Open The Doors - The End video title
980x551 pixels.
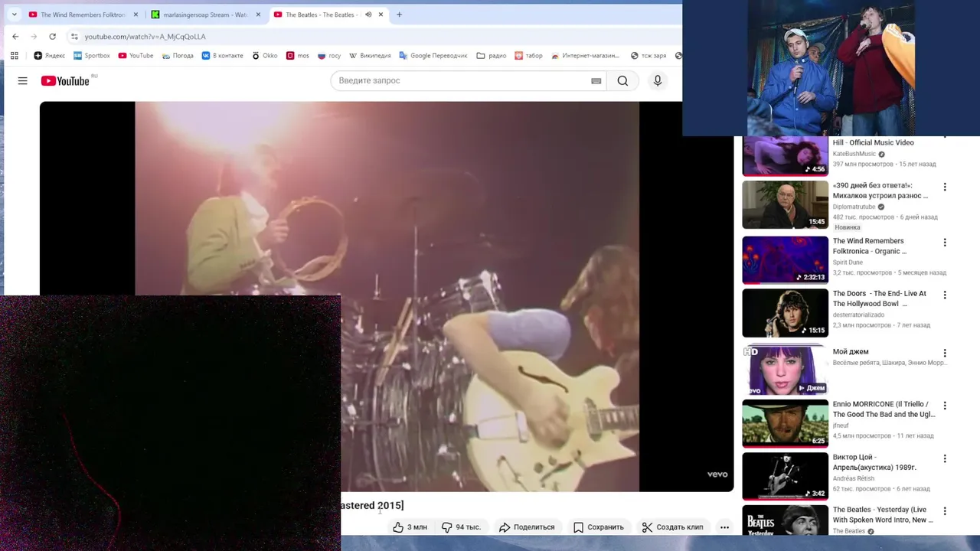[880, 298]
